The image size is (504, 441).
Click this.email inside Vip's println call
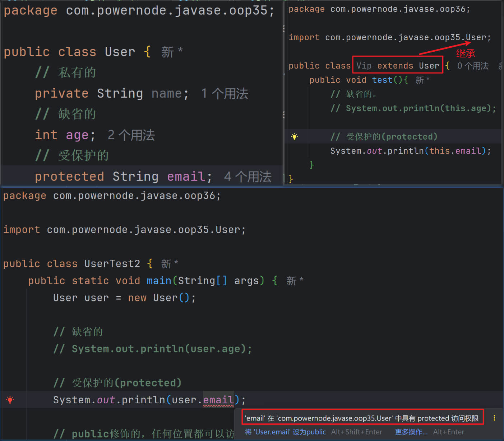tap(455, 151)
